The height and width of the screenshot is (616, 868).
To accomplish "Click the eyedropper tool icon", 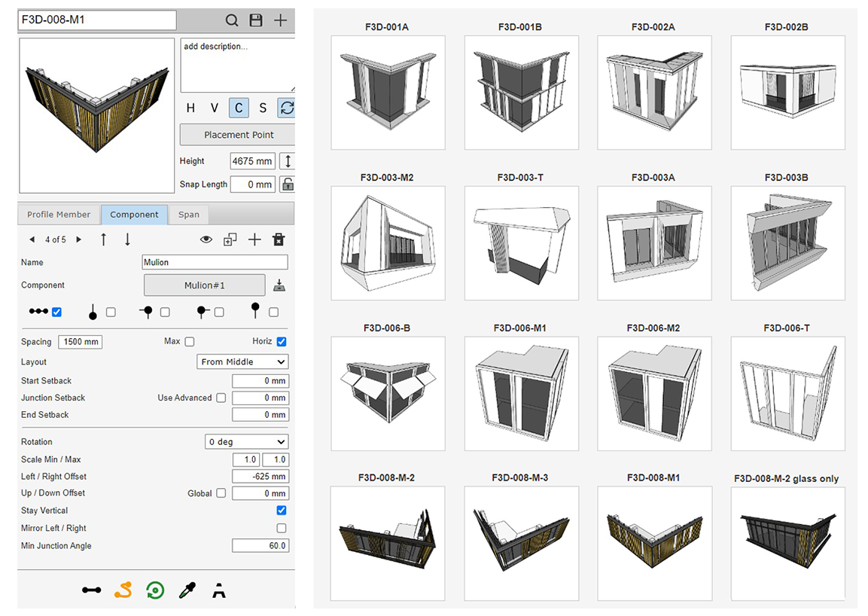I will point(187,590).
